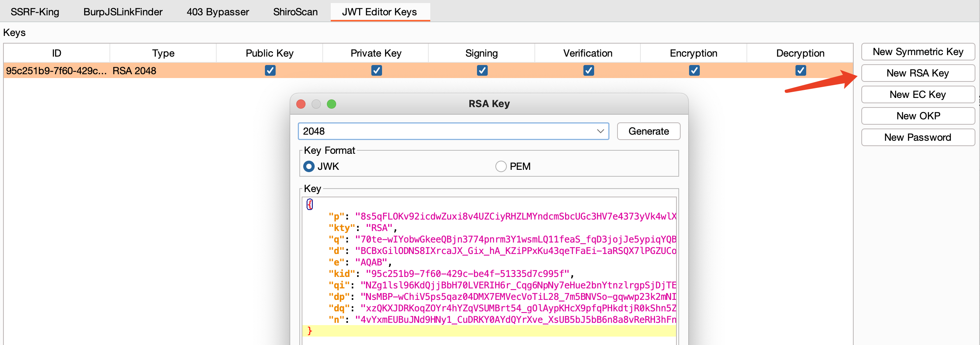The image size is (980, 345).
Task: Open the ShiroScan tab
Action: (x=295, y=12)
